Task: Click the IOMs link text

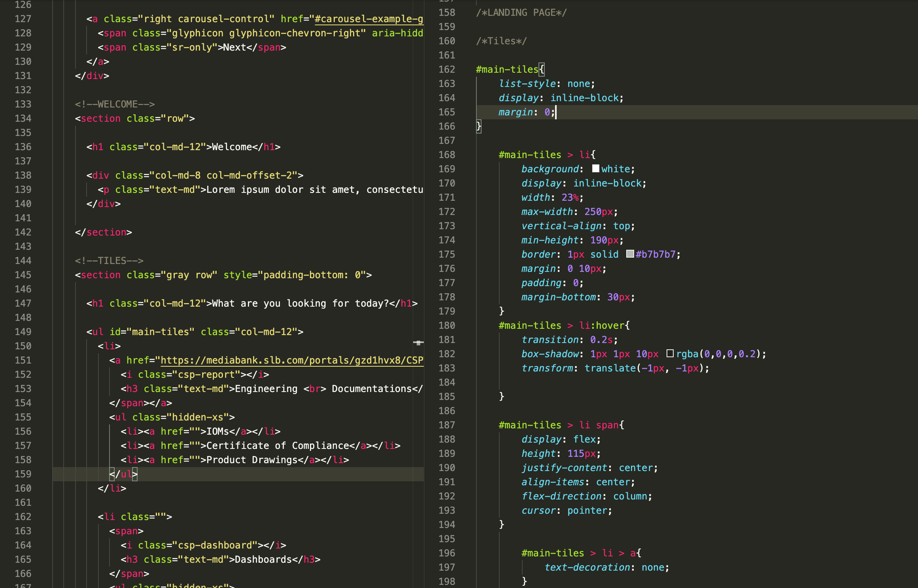Action: point(218,432)
